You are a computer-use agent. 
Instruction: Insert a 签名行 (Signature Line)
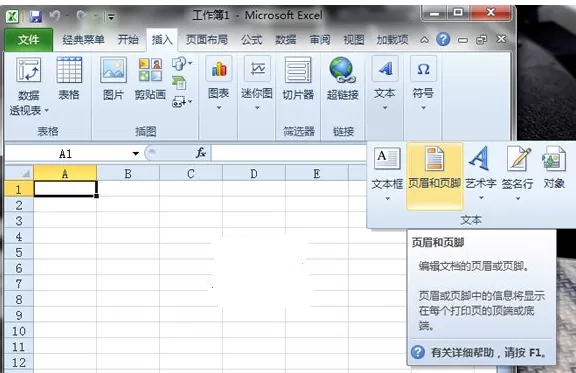pos(517,168)
